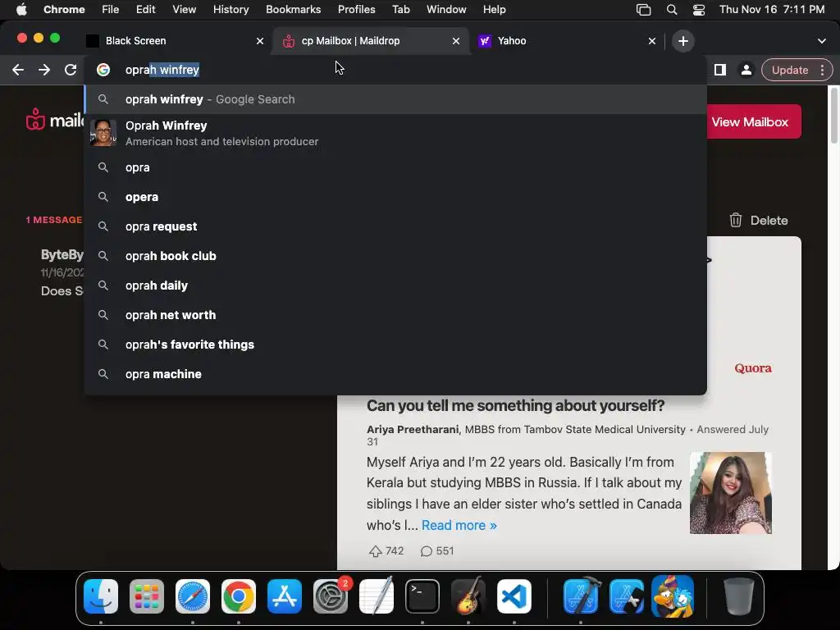840x630 pixels.
Task: Click the page's vertical scrollbar
Action: [833, 115]
